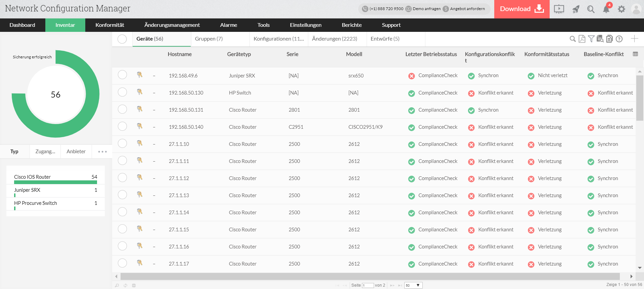The image size is (644, 289).
Task: Click the phone number contact icon
Action: coord(365,9)
